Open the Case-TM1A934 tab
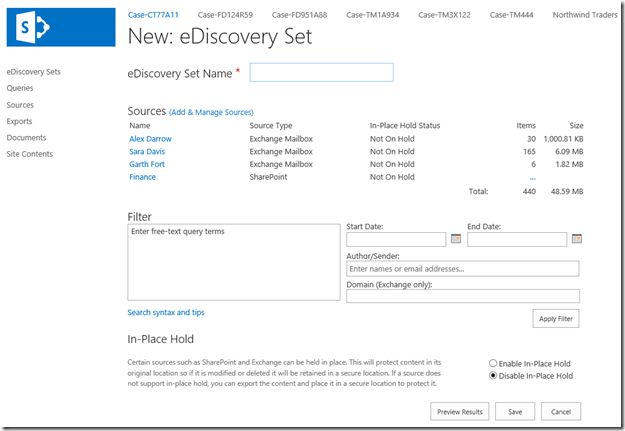 pos(373,15)
